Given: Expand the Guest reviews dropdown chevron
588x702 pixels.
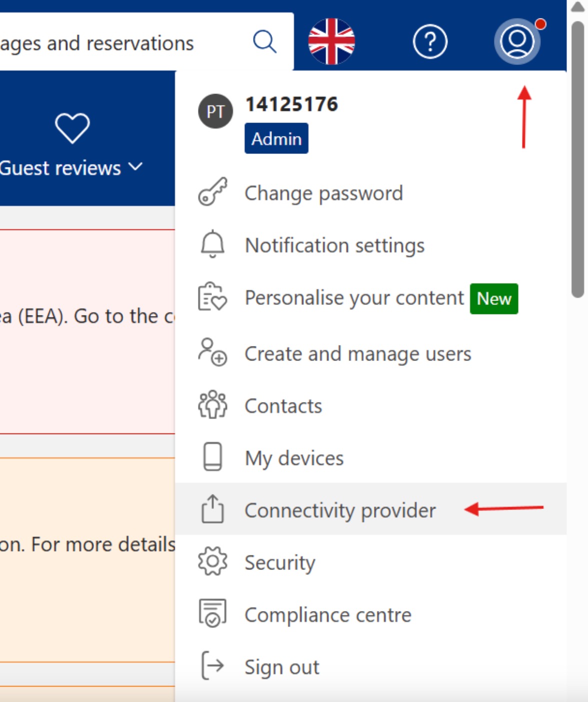Looking at the screenshot, I should (135, 166).
